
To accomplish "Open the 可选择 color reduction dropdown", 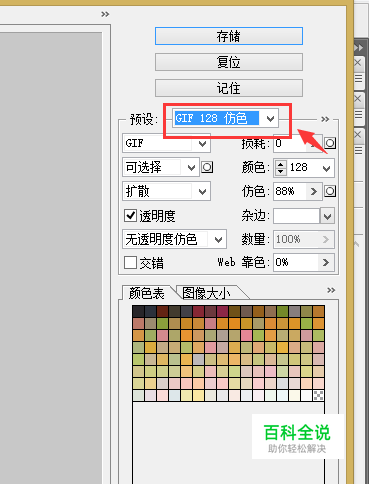I will pos(161,167).
